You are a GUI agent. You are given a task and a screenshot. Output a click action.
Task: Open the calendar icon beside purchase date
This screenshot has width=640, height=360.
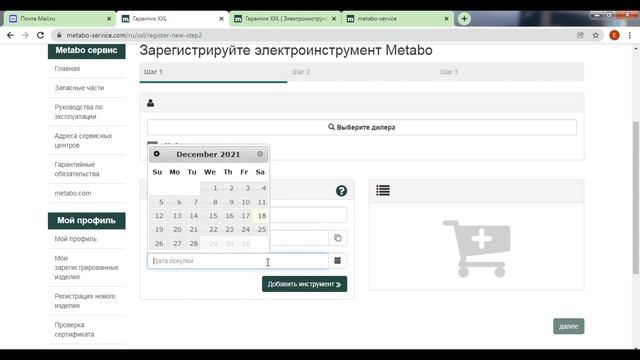[x=338, y=260]
